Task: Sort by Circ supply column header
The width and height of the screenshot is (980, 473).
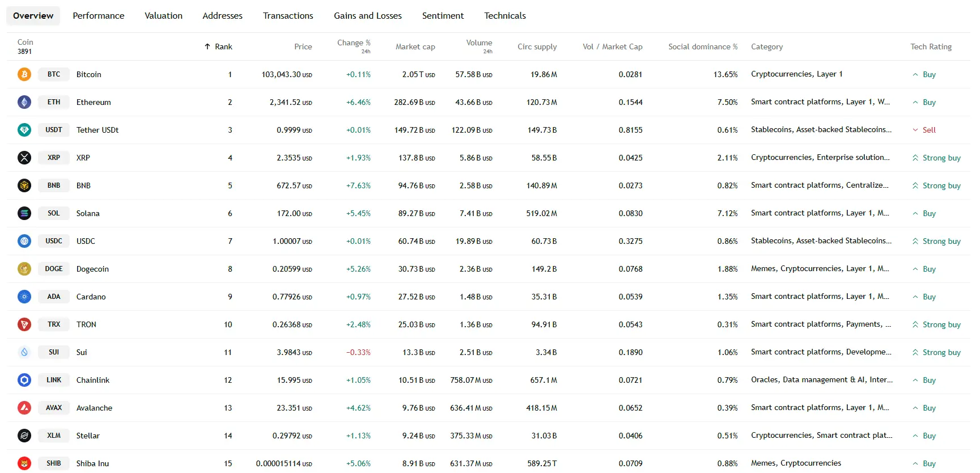Action: (x=537, y=47)
